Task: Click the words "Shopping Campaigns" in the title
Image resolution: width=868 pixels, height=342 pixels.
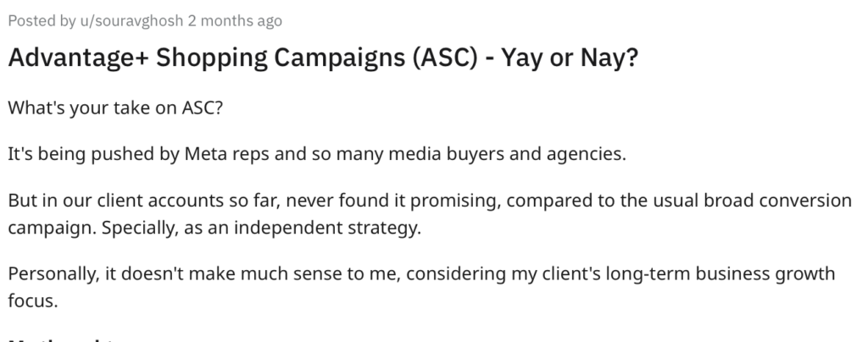Action: [263, 63]
